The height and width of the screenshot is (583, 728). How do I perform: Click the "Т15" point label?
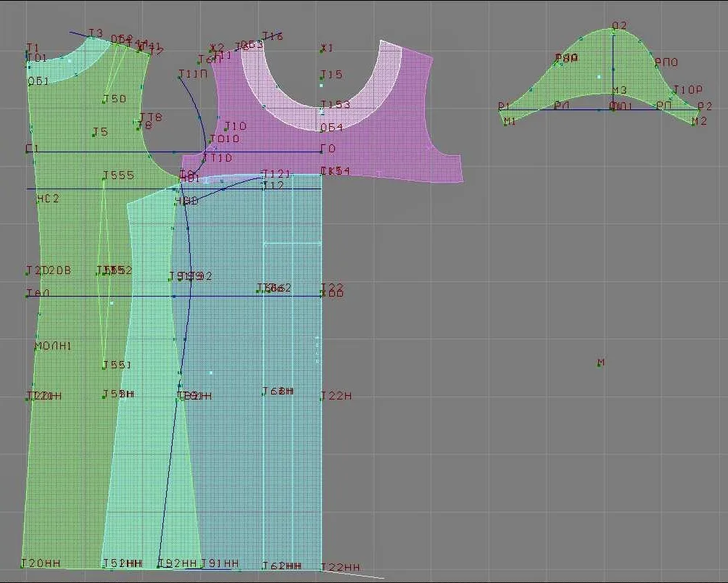pyautogui.click(x=331, y=74)
